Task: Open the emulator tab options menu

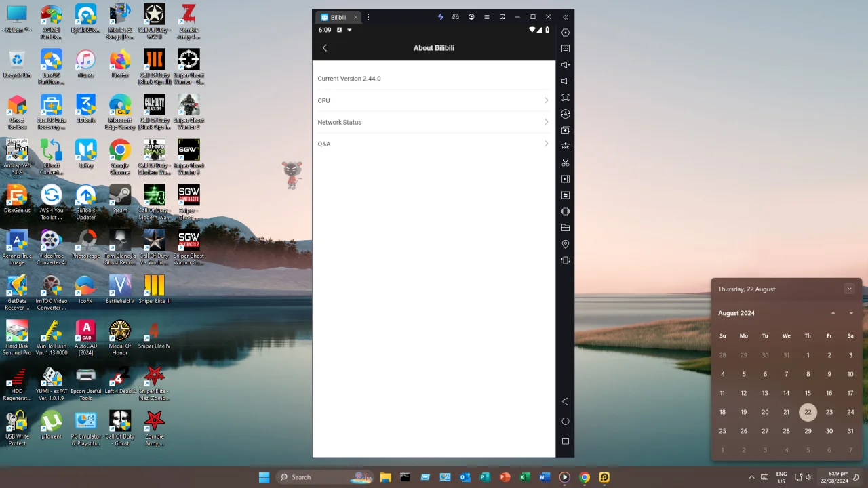Action: point(368,17)
